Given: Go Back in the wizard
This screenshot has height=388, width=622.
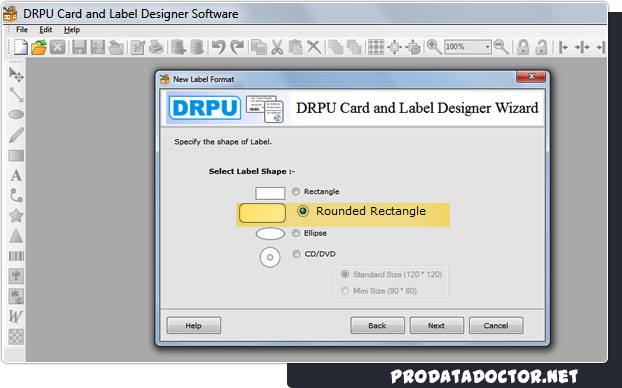Looking at the screenshot, I should point(377,325).
